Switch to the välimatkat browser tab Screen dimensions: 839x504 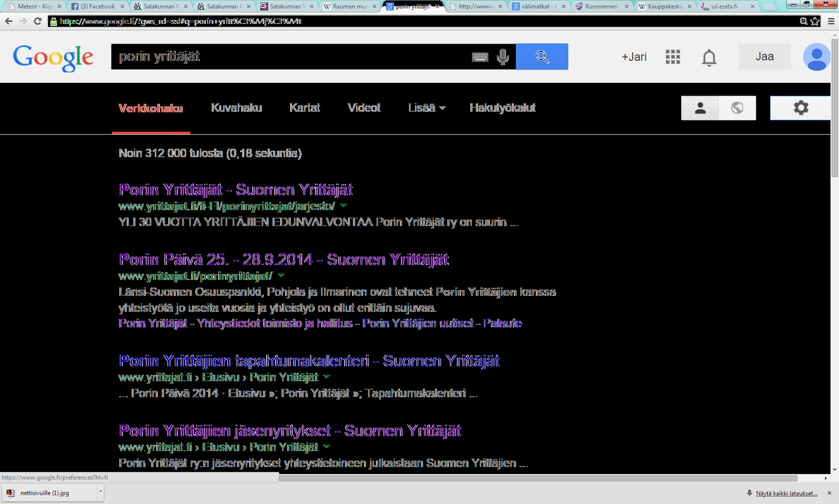pyautogui.click(x=538, y=7)
